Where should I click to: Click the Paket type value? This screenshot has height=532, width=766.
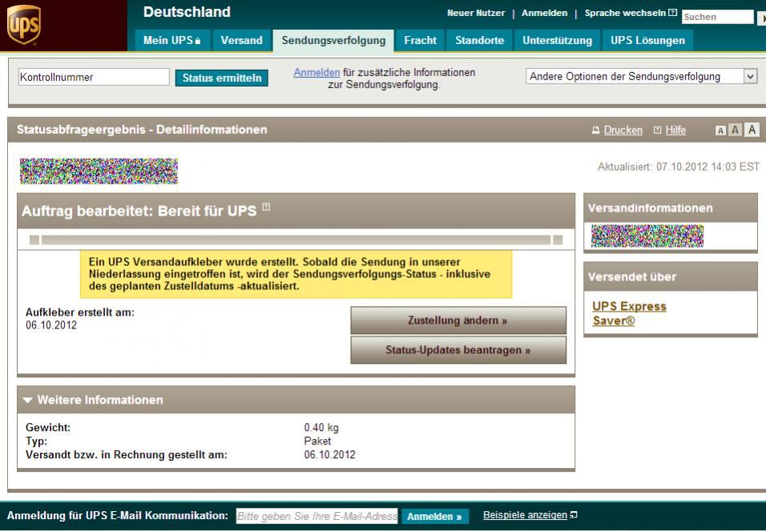pos(317,441)
